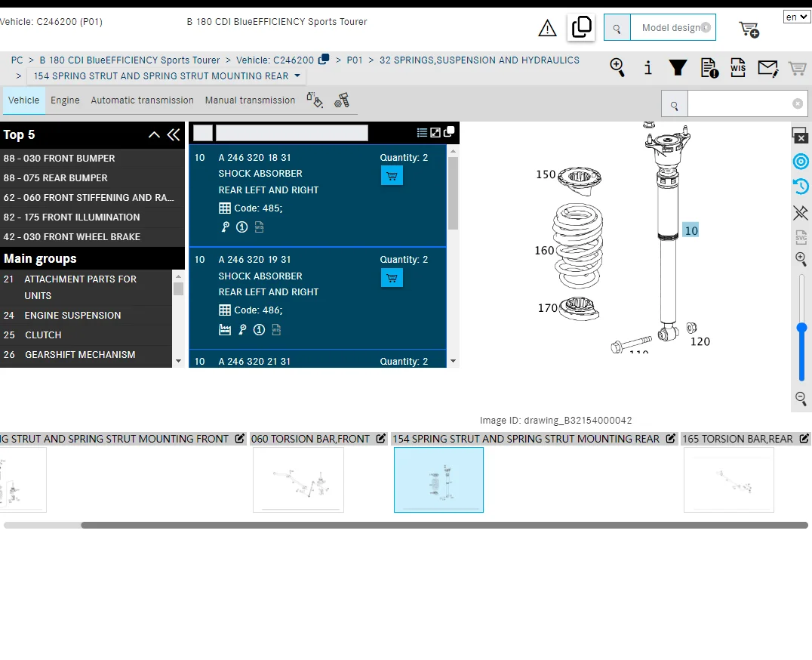This screenshot has width=812, height=660.
Task: Open the WIS document icon in toolbar
Action: pos(738,67)
